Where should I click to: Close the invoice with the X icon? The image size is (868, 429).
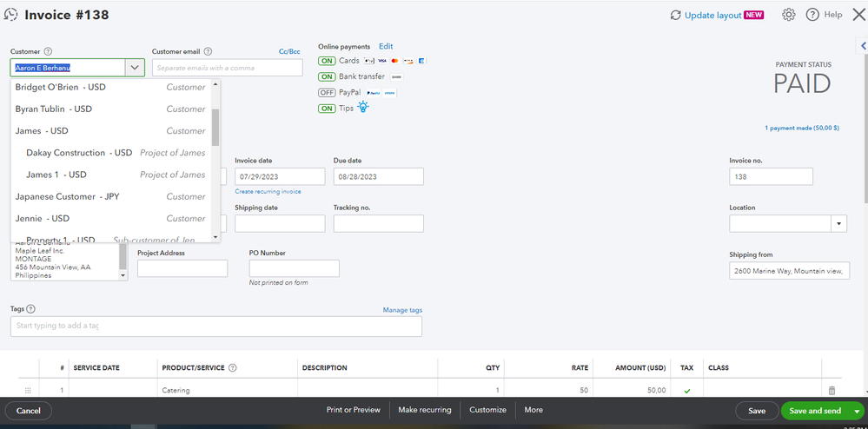(x=858, y=15)
